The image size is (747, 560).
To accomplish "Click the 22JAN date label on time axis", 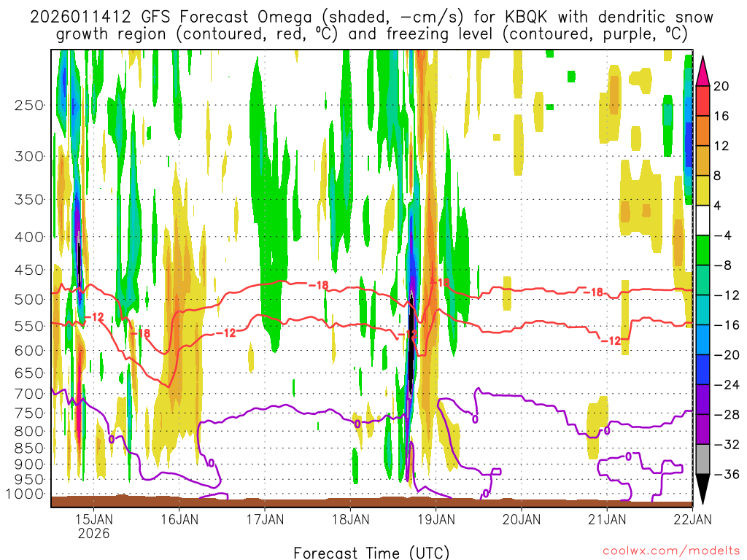I will [692, 519].
